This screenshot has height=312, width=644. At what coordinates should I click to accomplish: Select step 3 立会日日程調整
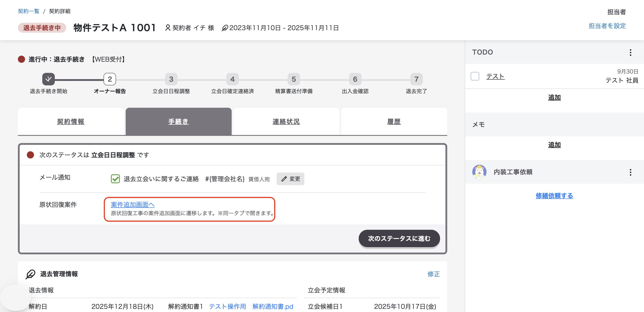171,79
